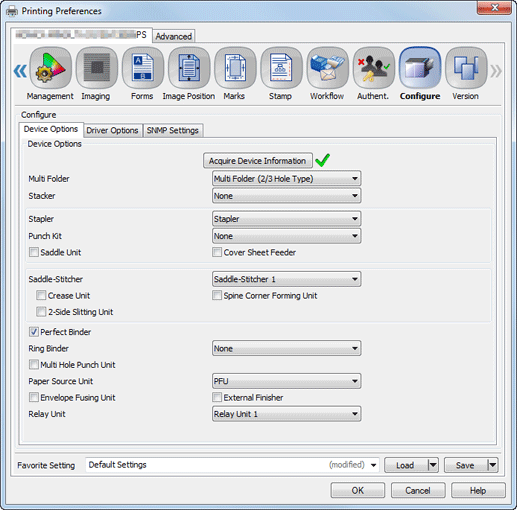This screenshot has height=510, width=517.
Task: Expand the Saddle-Stitcher dropdown
Action: pos(286,279)
